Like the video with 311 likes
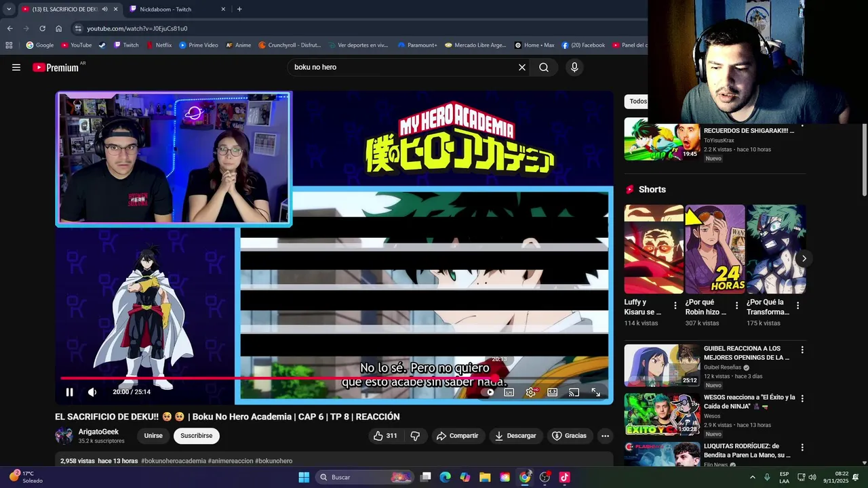 click(385, 436)
